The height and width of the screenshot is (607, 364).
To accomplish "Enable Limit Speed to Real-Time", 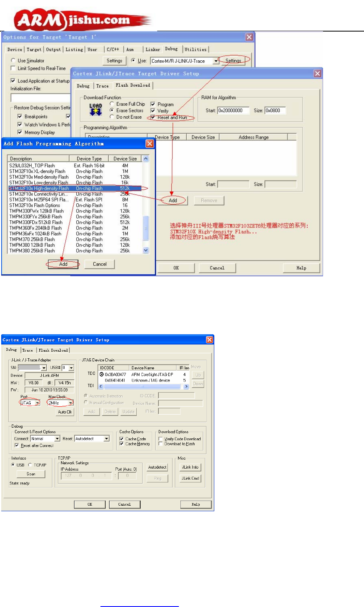I will pos(13,68).
